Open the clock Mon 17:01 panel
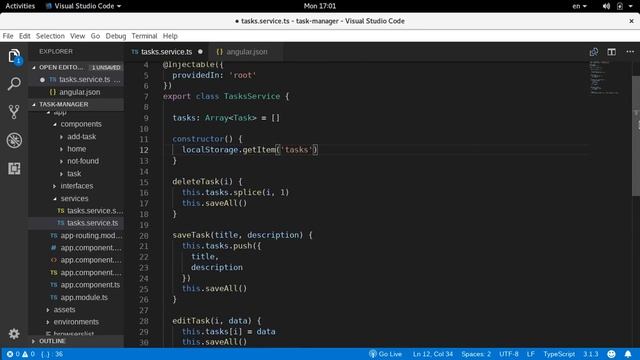This screenshot has width=640, height=360. tap(320, 6)
